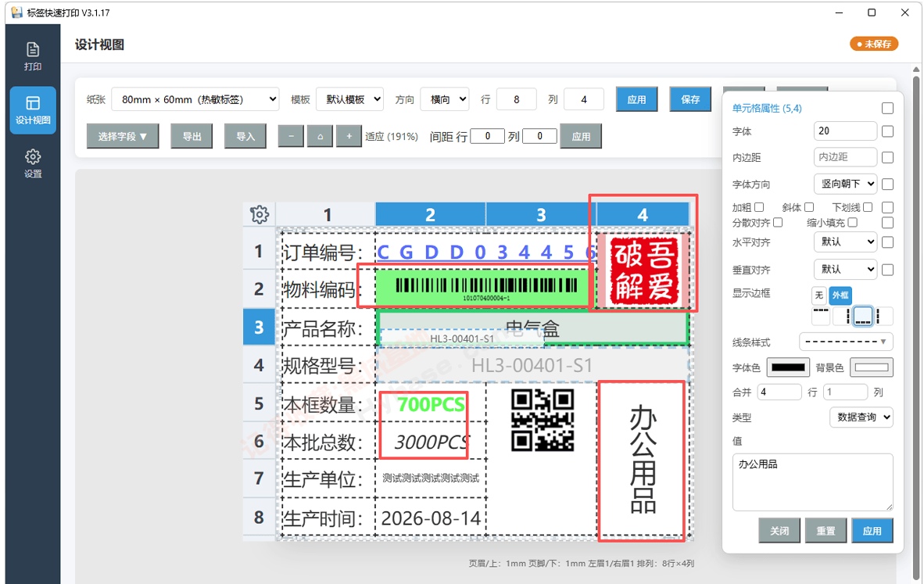Click 应用 beside the spacing fields
Screen dimensions: 924x584
tap(581, 136)
